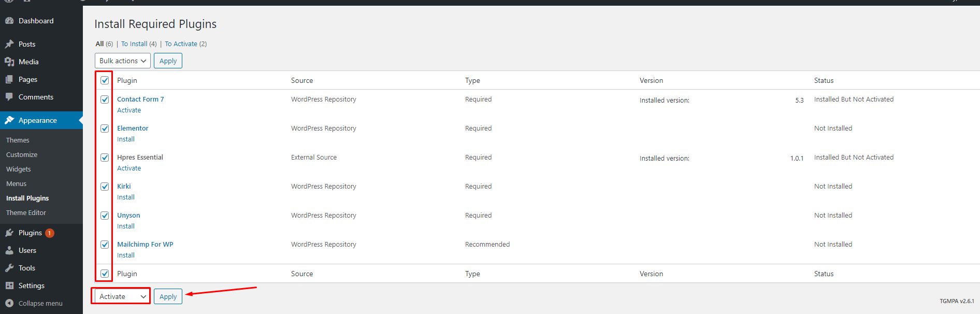Open the Media menu item
Image resolution: width=980 pixels, height=314 pixels.
pos(41,62)
